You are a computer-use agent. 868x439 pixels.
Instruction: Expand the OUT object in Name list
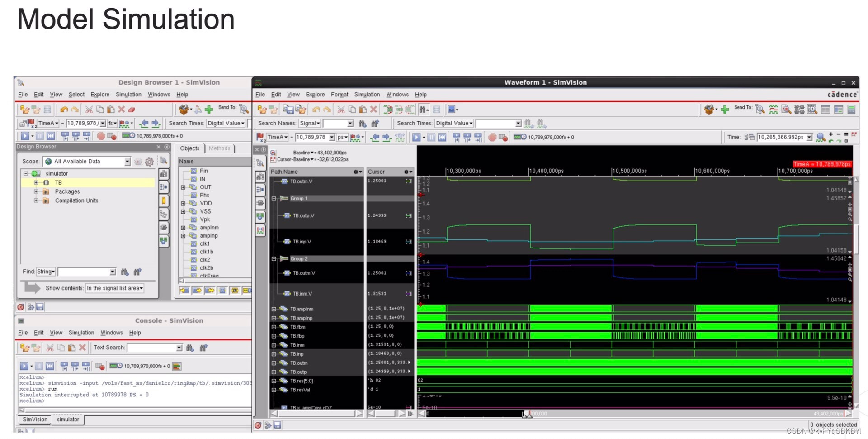click(183, 187)
